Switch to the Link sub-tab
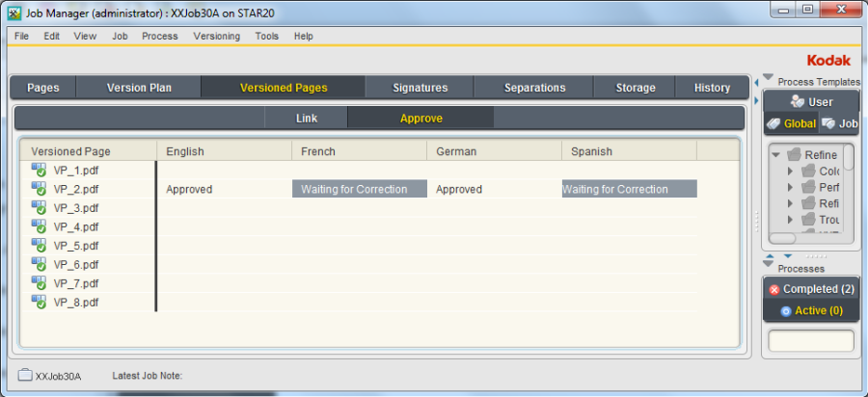The width and height of the screenshot is (868, 397). coord(307,119)
